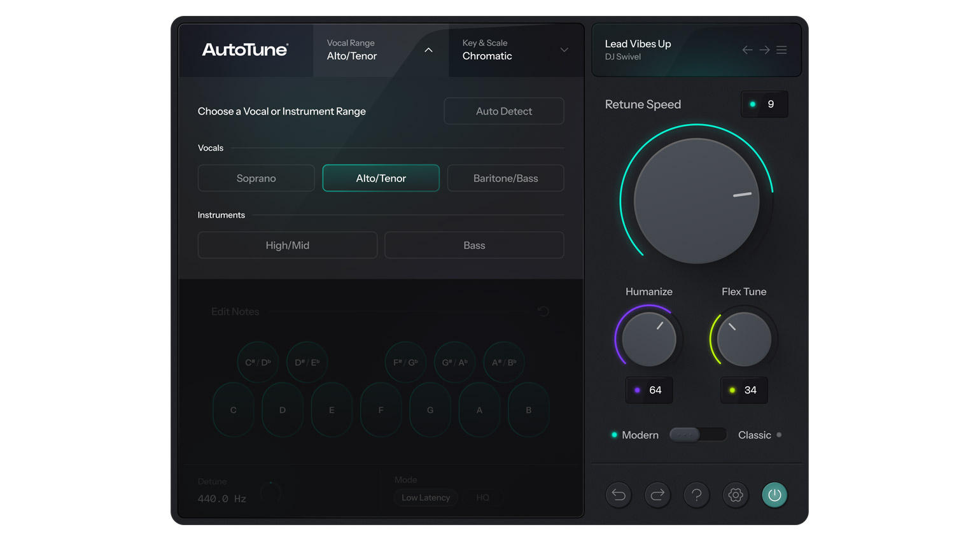Choose Baritone/Bass vocal range
Image resolution: width=980 pixels, height=541 pixels.
pyautogui.click(x=505, y=178)
